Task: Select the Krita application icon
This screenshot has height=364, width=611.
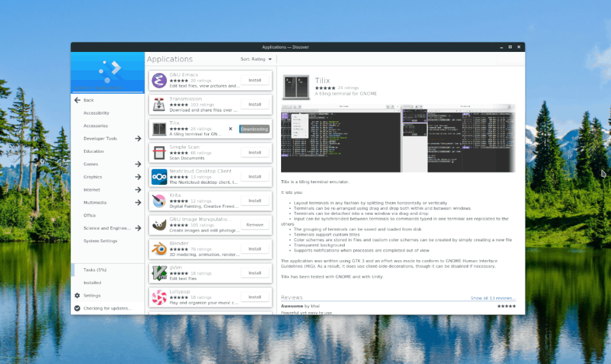Action: click(x=159, y=200)
